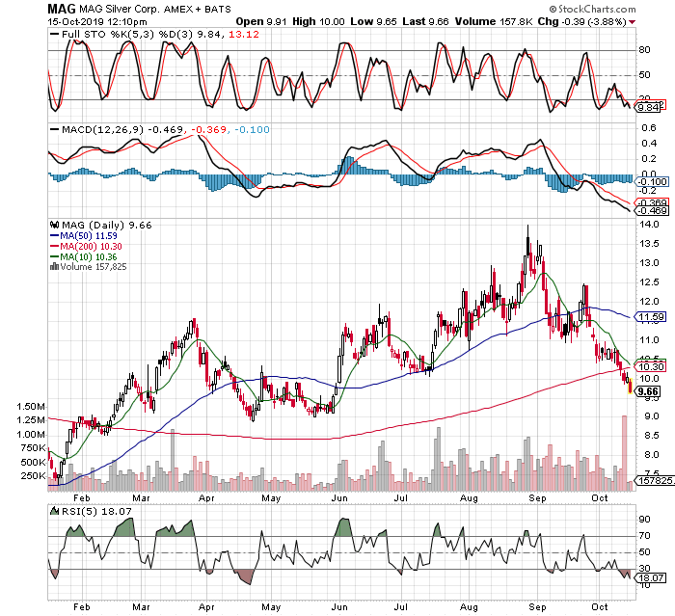Click the -0.100 tag on the MACD axis
Image resolution: width=675 pixels, height=616 pixels.
652,182
